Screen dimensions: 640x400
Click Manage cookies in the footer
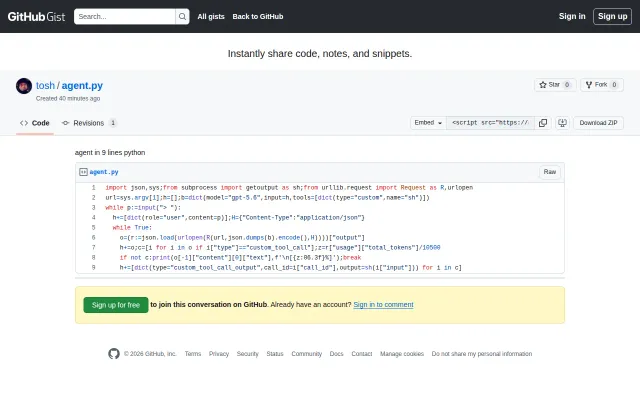coord(402,354)
